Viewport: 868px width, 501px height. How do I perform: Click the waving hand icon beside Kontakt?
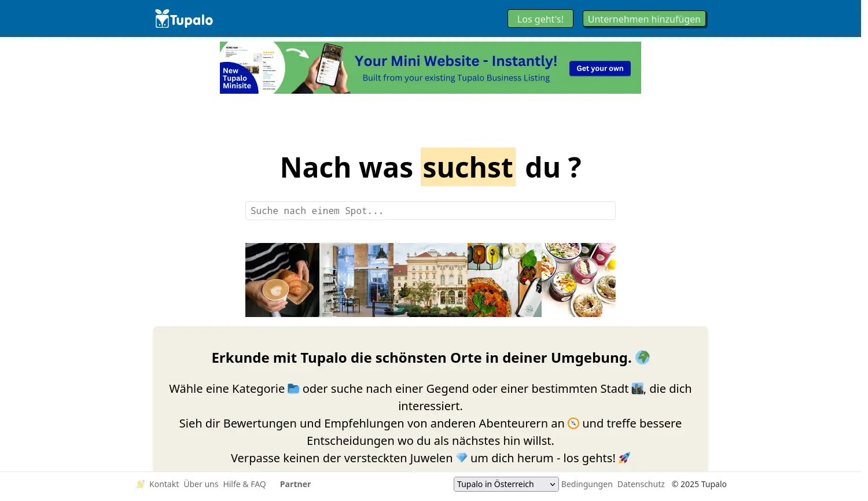point(141,484)
